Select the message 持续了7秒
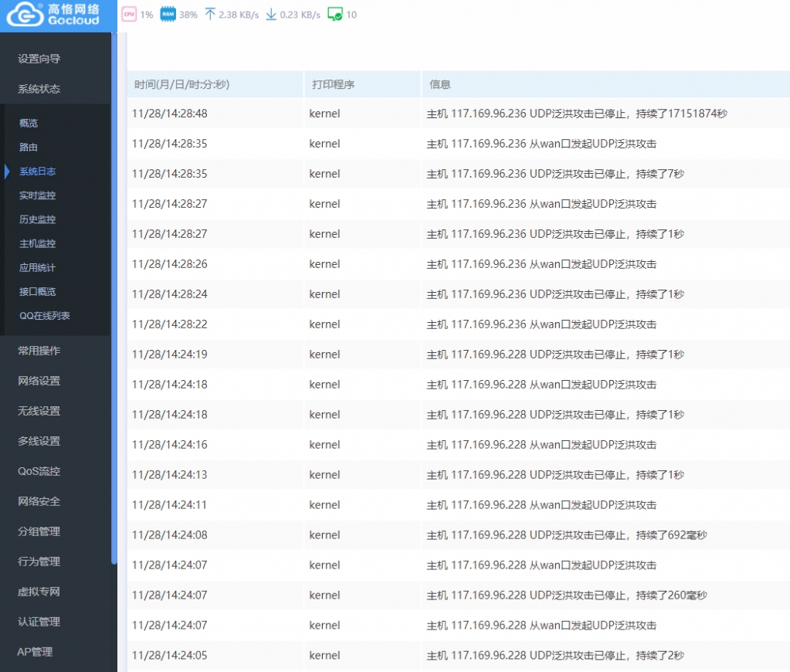 660,174
